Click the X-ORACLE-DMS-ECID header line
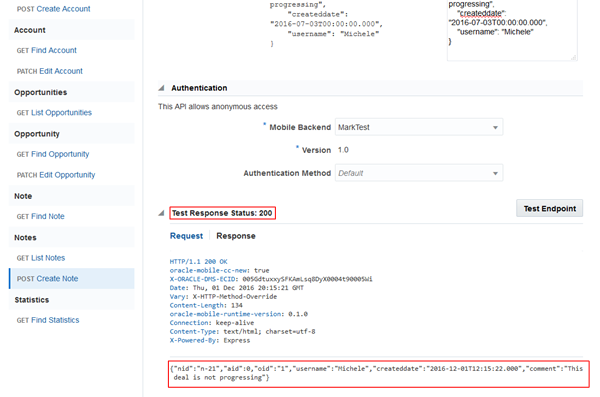The height and width of the screenshot is (397, 600). click(271, 279)
